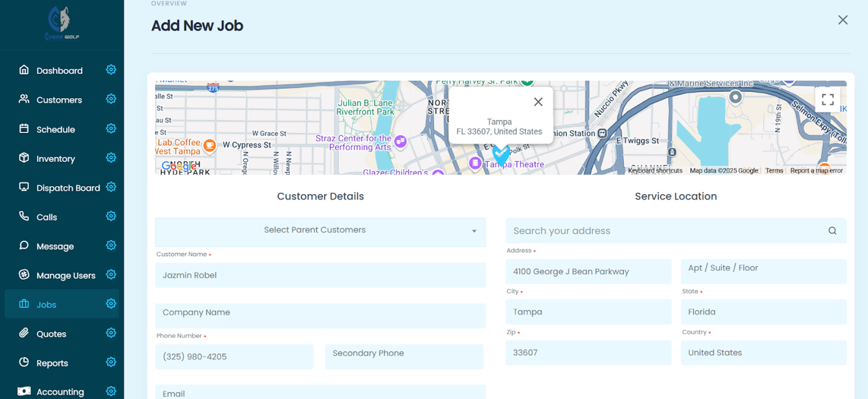The height and width of the screenshot is (399, 868).
Task: Click the Customer Name input field
Action: [320, 276]
